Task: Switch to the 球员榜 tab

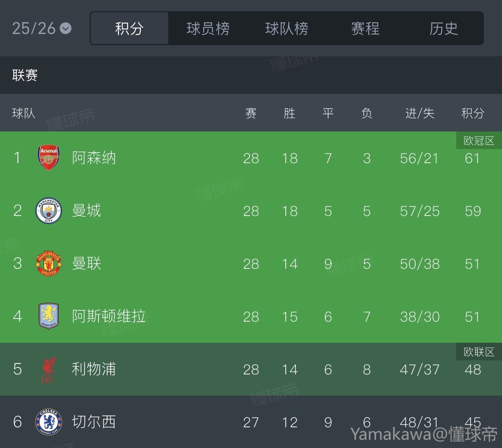Action: click(x=208, y=29)
